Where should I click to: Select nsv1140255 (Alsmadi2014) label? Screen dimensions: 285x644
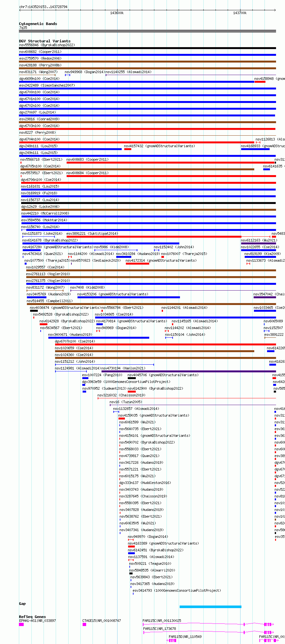[x=129, y=72]
